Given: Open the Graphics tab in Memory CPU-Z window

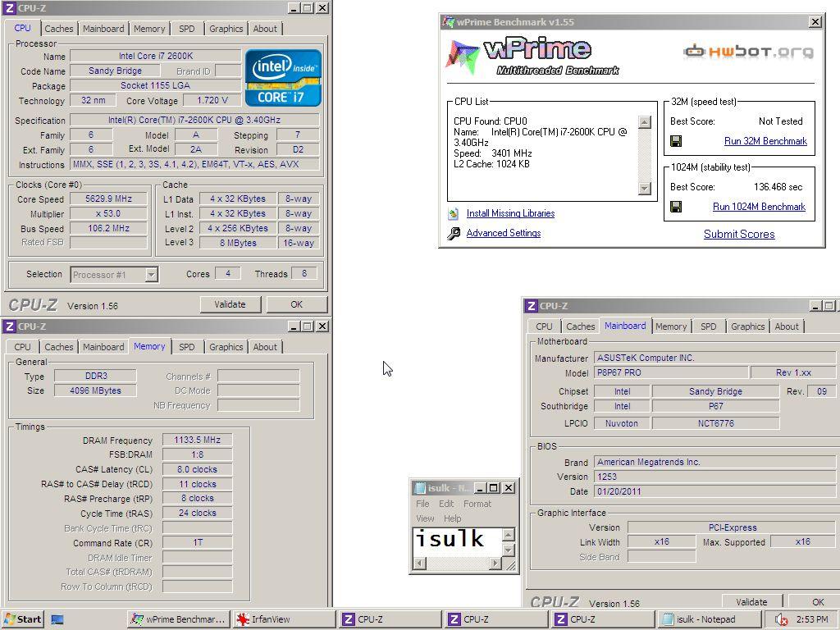Looking at the screenshot, I should (226, 347).
